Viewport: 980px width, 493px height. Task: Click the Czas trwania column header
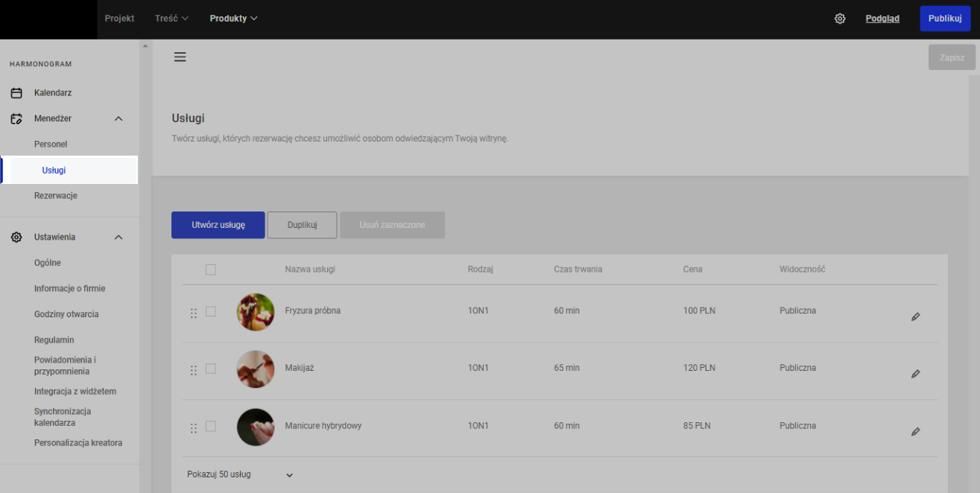point(578,270)
